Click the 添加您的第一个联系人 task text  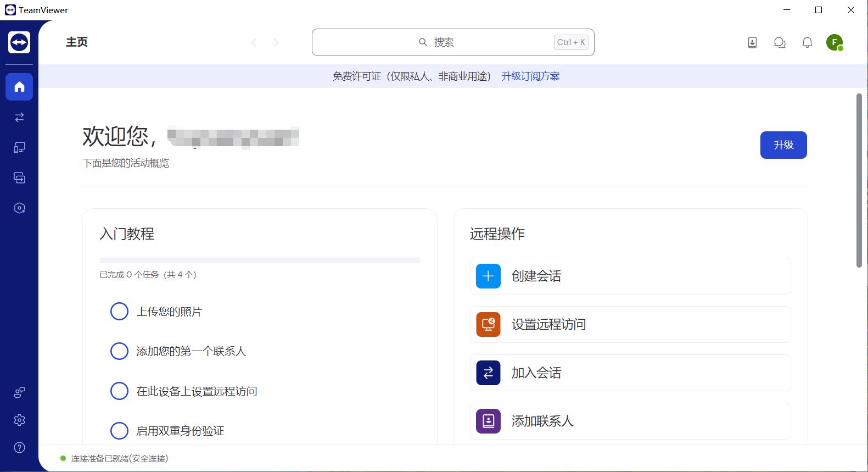(x=191, y=351)
